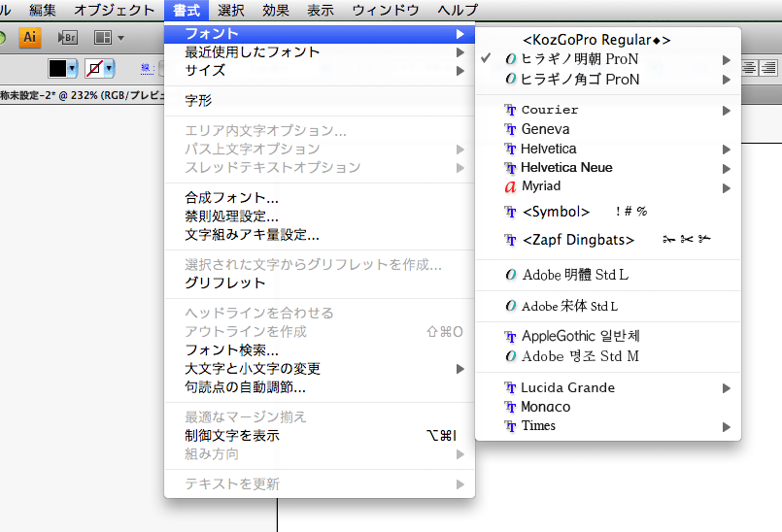The image size is (782, 532).
Task: Expand the サイズ submenu
Action: click(320, 71)
